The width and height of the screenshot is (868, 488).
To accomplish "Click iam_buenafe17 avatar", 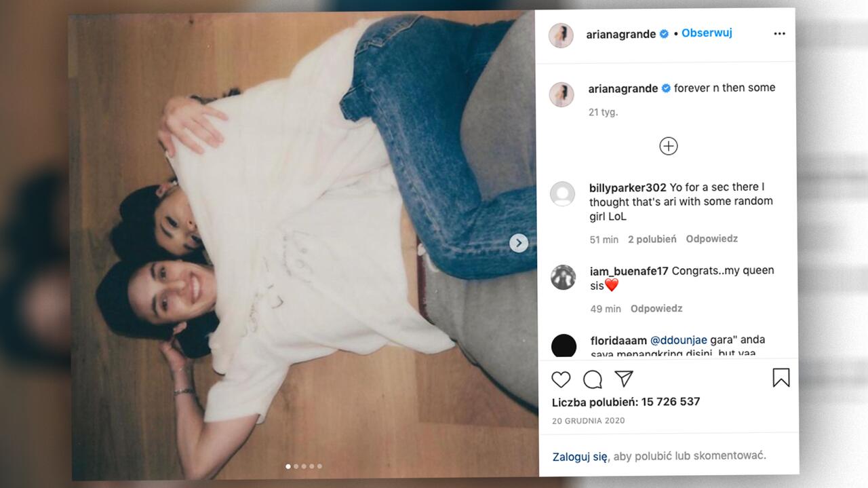I will coord(563,278).
